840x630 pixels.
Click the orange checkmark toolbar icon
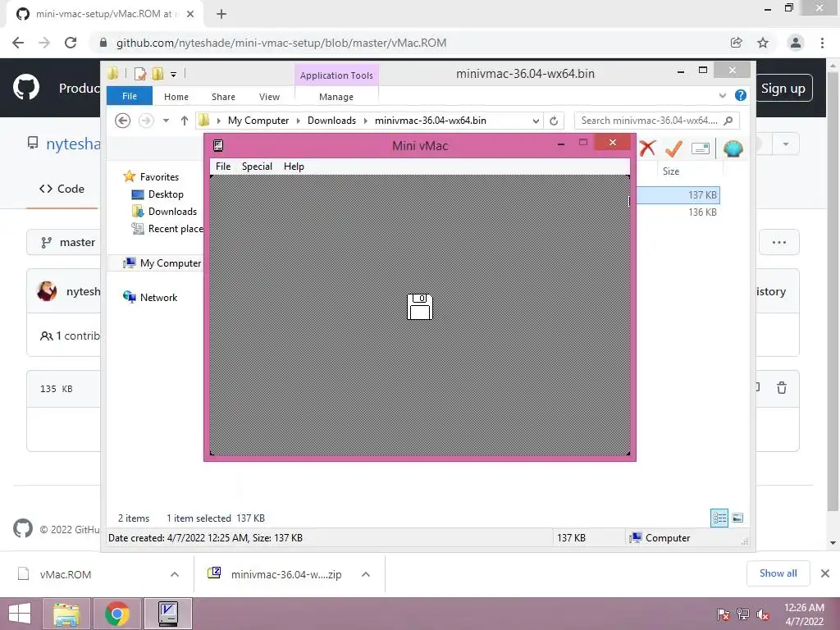(673, 148)
